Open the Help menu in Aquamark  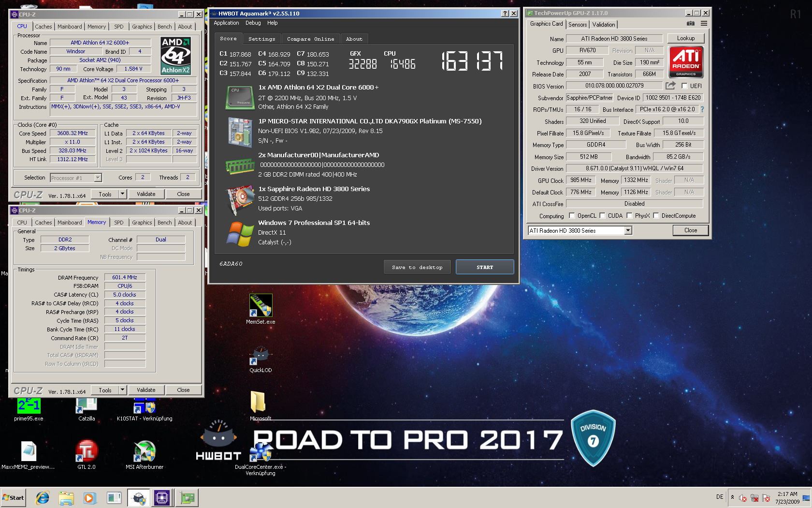click(x=273, y=23)
